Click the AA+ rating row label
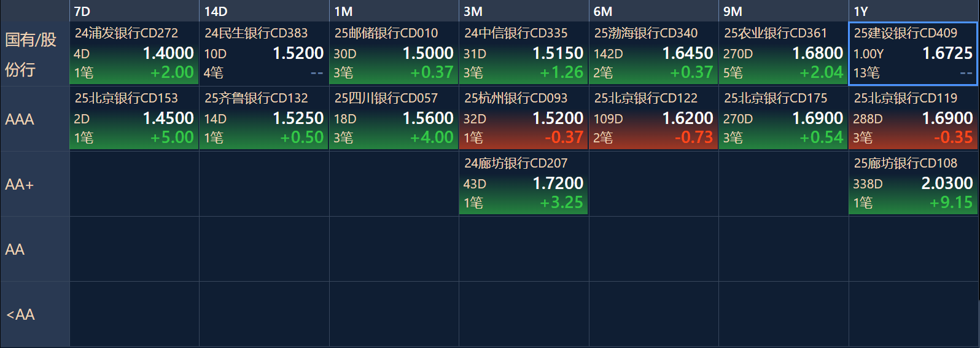Image resolution: width=980 pixels, height=348 pixels. click(34, 184)
